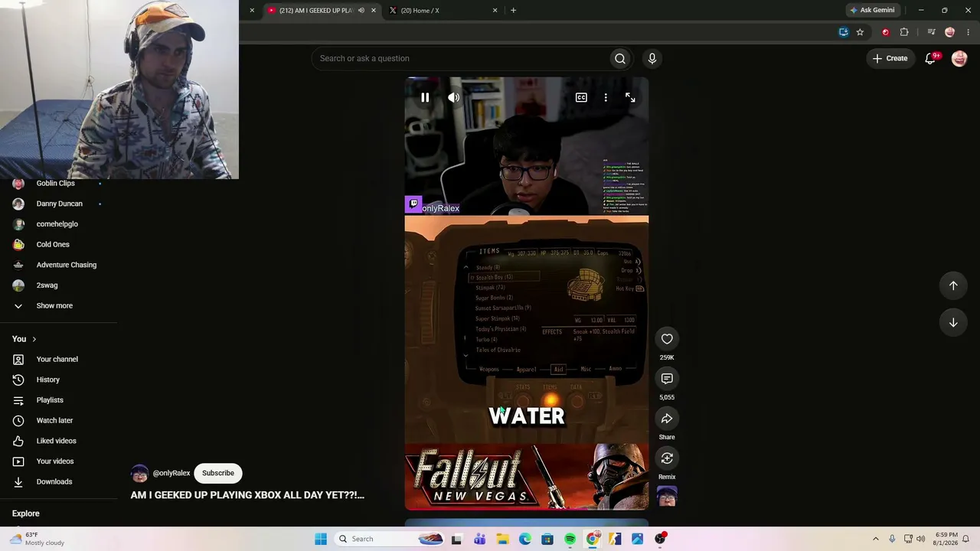The height and width of the screenshot is (551, 980).
Task: Open the weather widget showing 63°F
Action: (37, 539)
